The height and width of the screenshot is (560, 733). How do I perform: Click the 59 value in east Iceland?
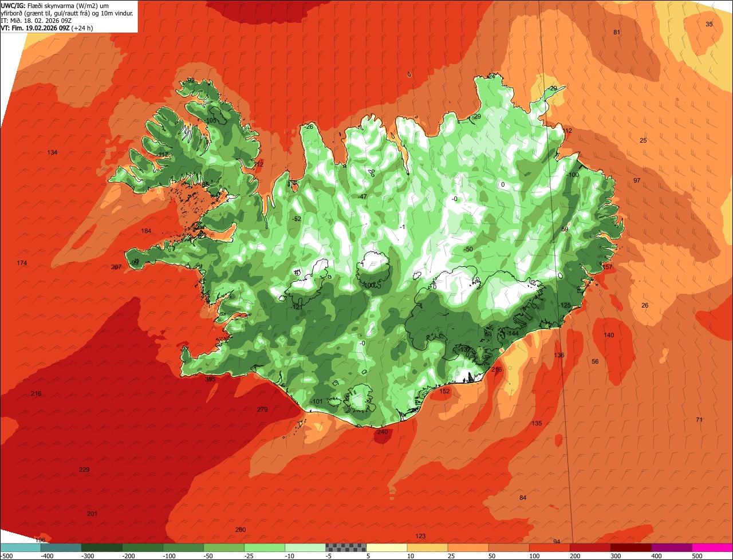565,229
